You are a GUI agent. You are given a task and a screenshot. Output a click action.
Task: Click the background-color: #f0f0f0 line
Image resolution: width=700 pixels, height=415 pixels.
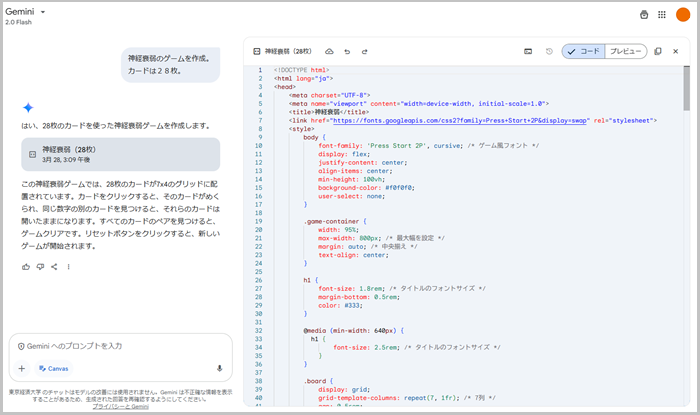pos(366,188)
